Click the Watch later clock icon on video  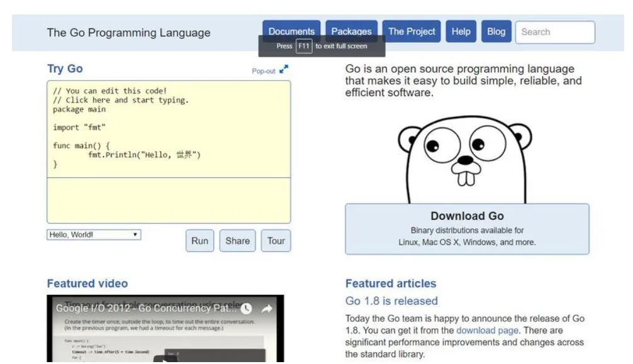pos(246,309)
